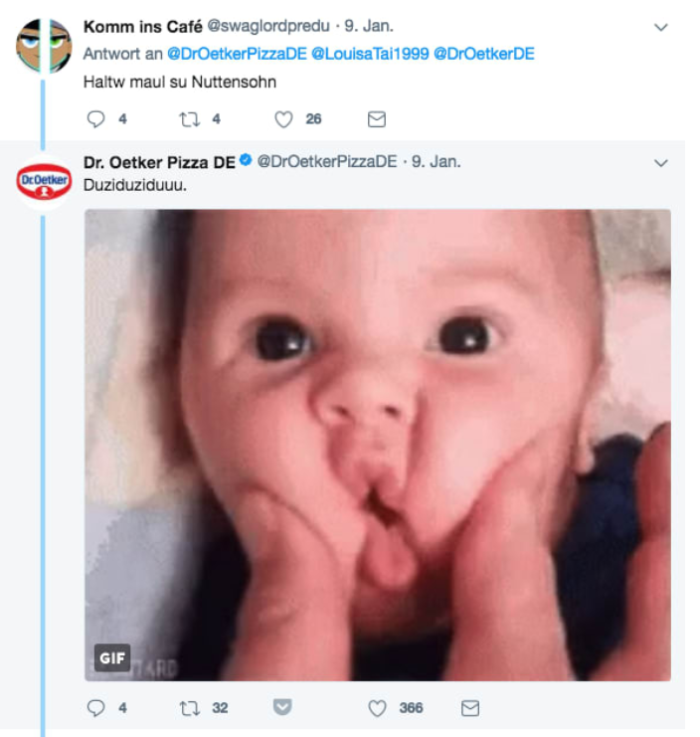
Task: Like the Dr. Oetker Pizza DE tweet
Action: point(377,708)
